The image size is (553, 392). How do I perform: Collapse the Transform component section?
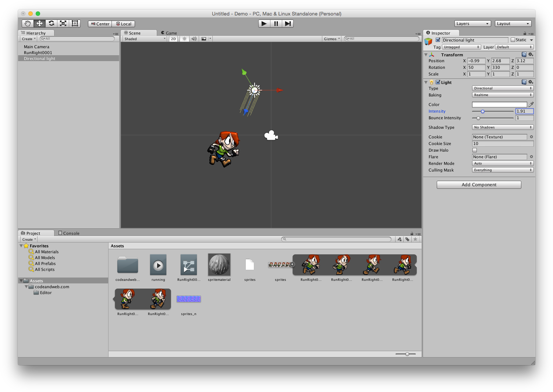pos(426,55)
